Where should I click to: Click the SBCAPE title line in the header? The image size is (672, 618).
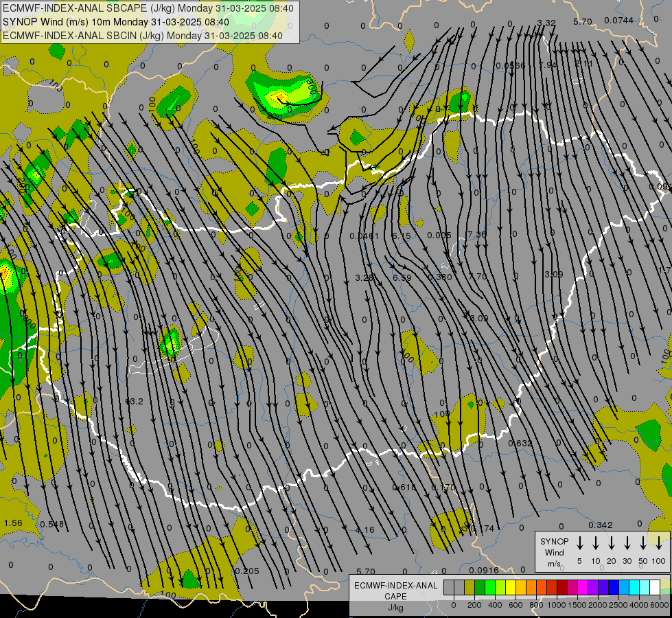coord(148,8)
